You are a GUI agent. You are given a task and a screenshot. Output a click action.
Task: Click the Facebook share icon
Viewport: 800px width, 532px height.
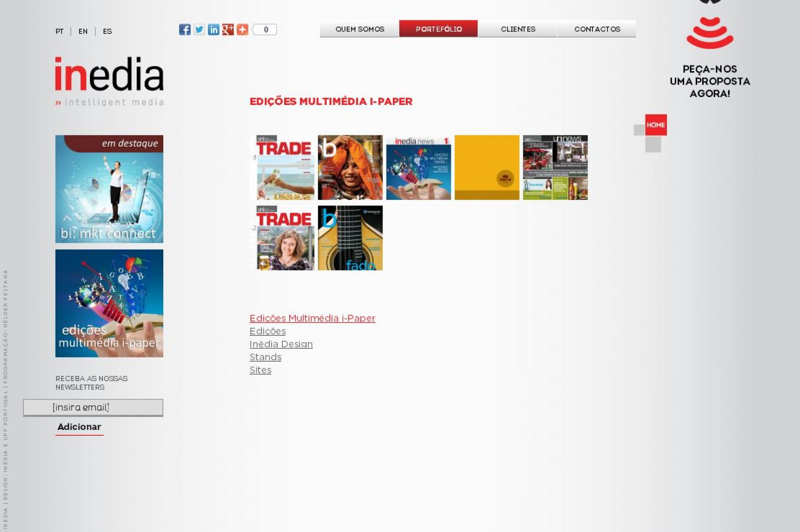click(x=185, y=30)
